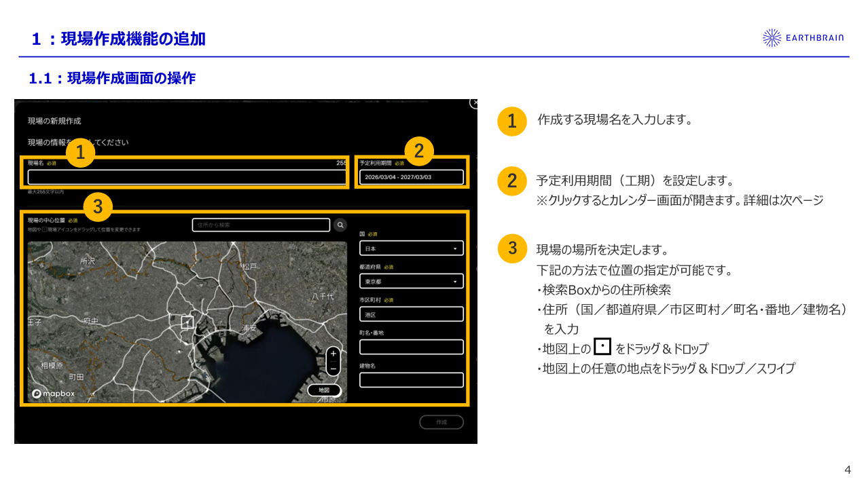Viewport: 868px width, 488px height.
Task: Click the address search magnifier icon
Action: point(340,225)
